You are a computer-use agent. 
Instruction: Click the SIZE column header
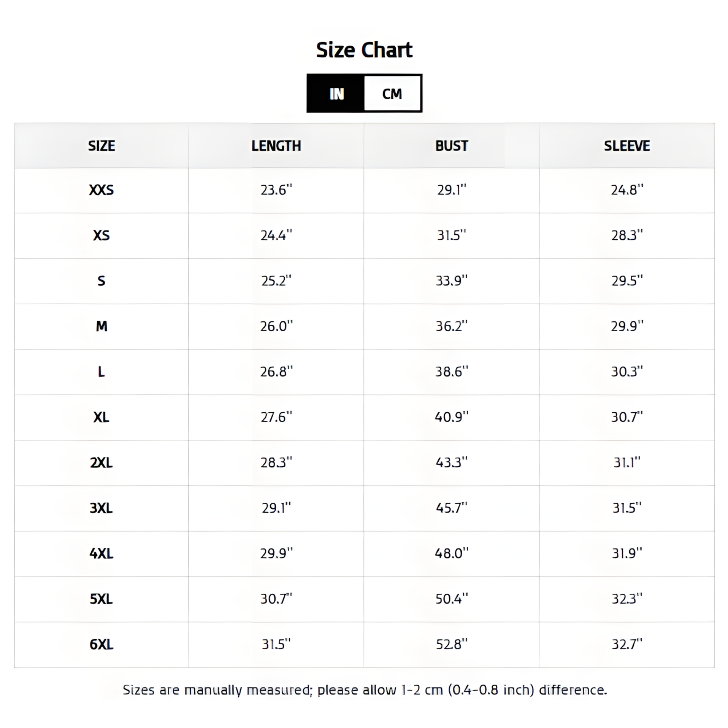(x=101, y=146)
